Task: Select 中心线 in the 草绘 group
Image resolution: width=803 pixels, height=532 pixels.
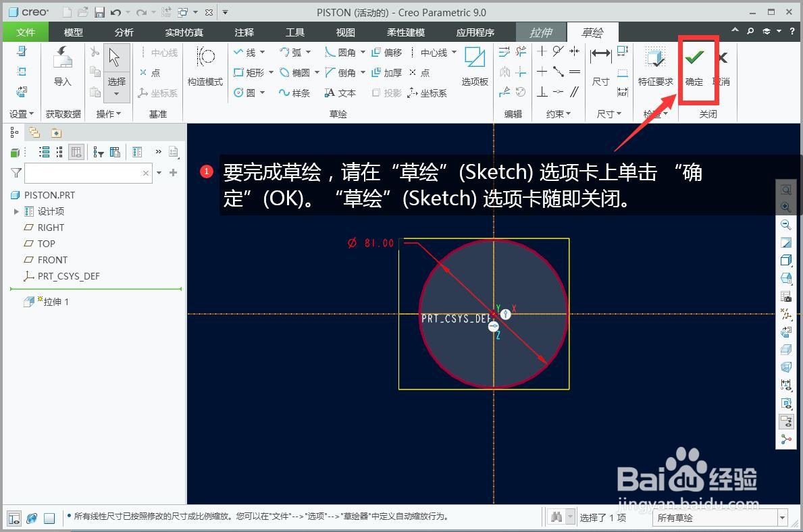Action: pos(429,52)
